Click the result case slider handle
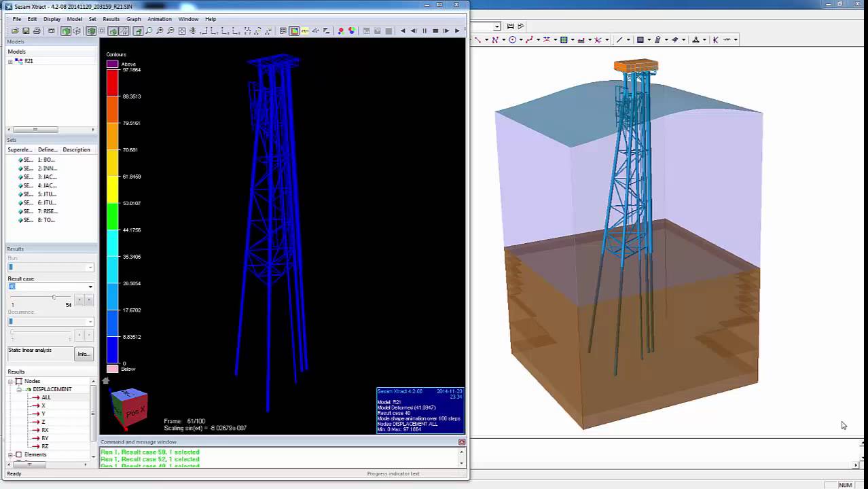 click(54, 297)
